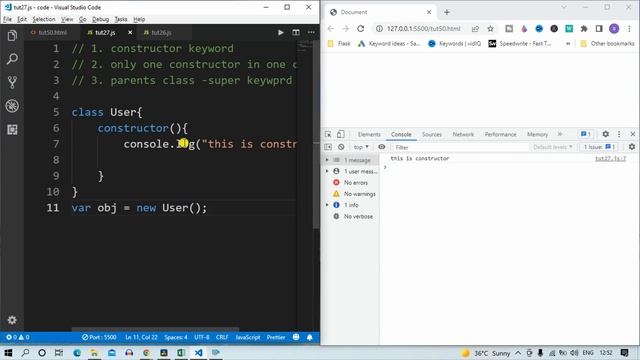Viewport: 640px width, 360px height.
Task: Click the console Filter input field
Action: point(460,147)
